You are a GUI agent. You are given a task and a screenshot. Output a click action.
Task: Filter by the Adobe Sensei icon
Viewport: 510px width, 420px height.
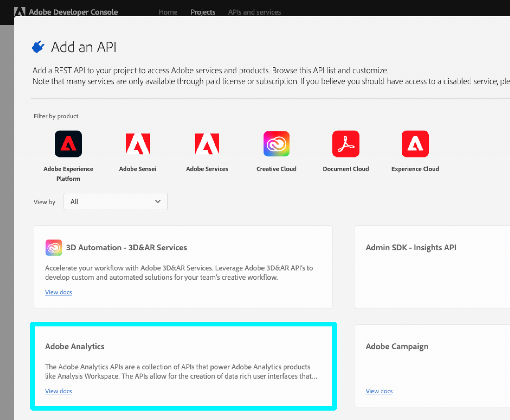click(x=138, y=144)
